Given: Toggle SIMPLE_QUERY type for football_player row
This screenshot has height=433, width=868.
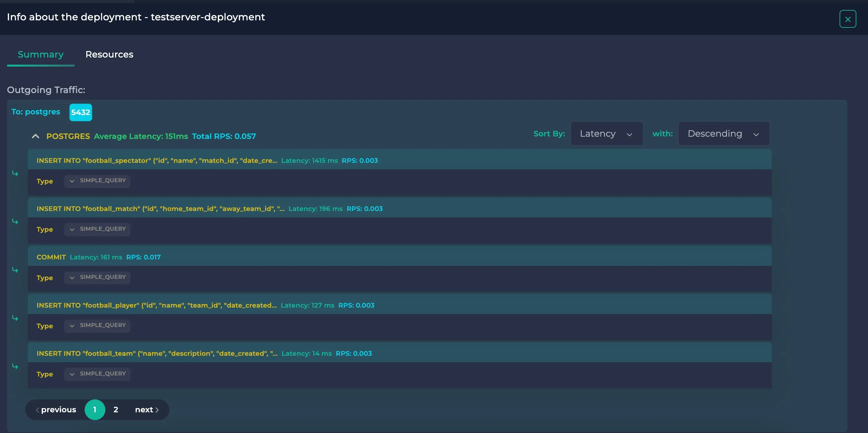Looking at the screenshot, I should 97,325.
